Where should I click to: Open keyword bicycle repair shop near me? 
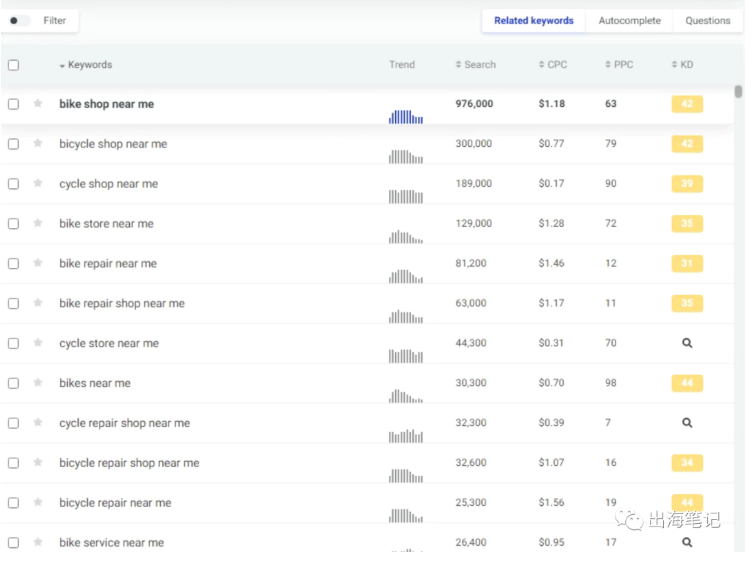(129, 463)
